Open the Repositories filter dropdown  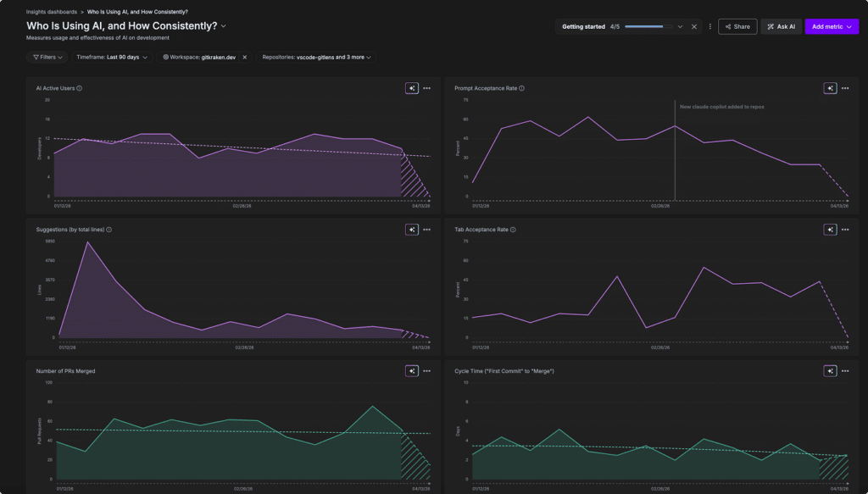pyautogui.click(x=316, y=57)
